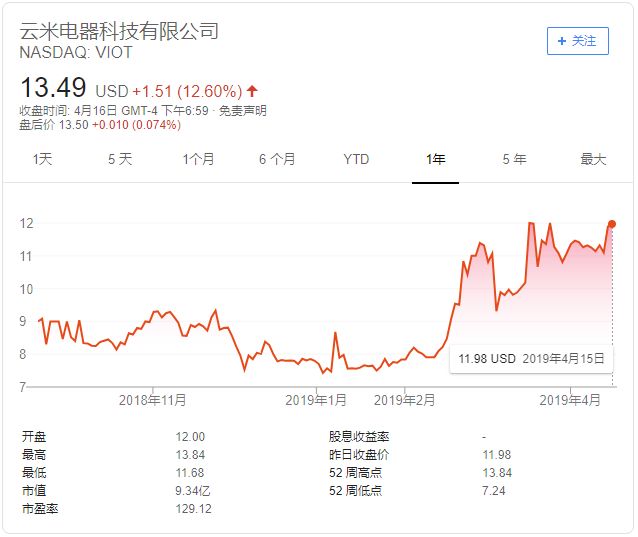Open the 免责声明 disclaimer link

coord(243,111)
